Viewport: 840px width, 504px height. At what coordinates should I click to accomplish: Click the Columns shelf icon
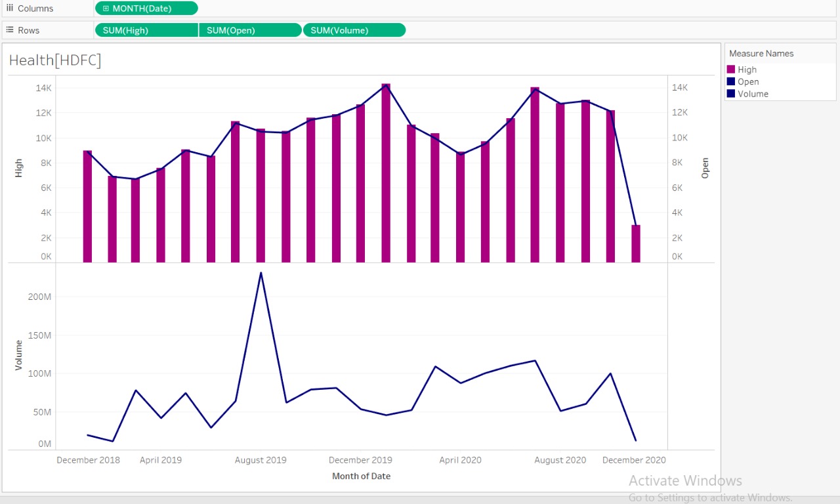pos(10,8)
